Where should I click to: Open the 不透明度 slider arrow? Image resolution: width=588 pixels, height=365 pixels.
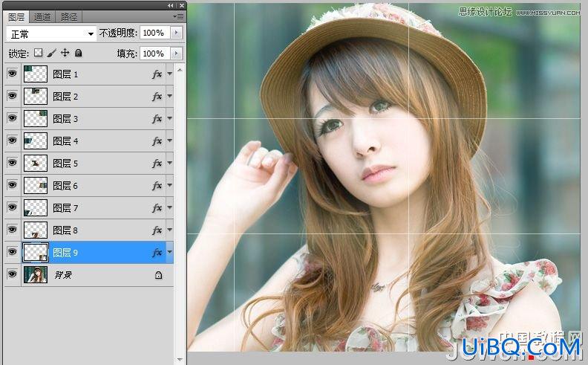click(176, 33)
